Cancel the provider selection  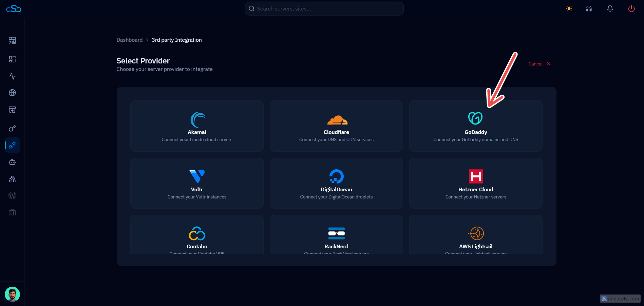(539, 64)
